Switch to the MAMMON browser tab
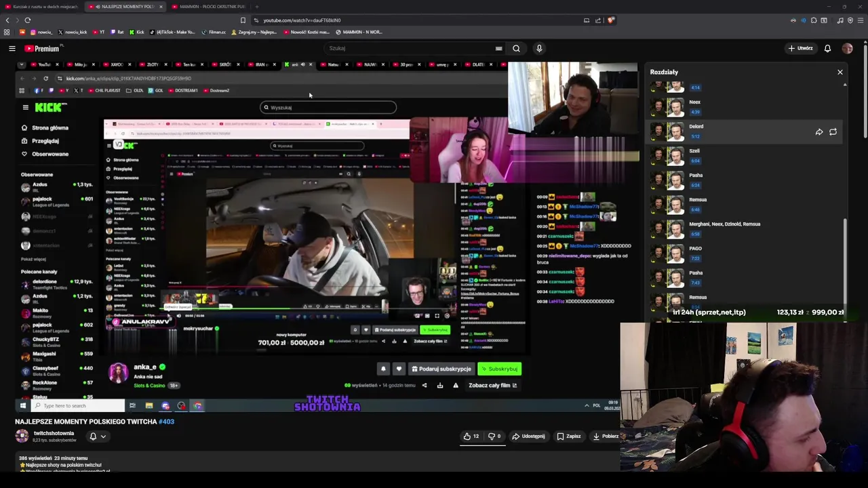The width and height of the screenshot is (868, 488). coord(209,7)
